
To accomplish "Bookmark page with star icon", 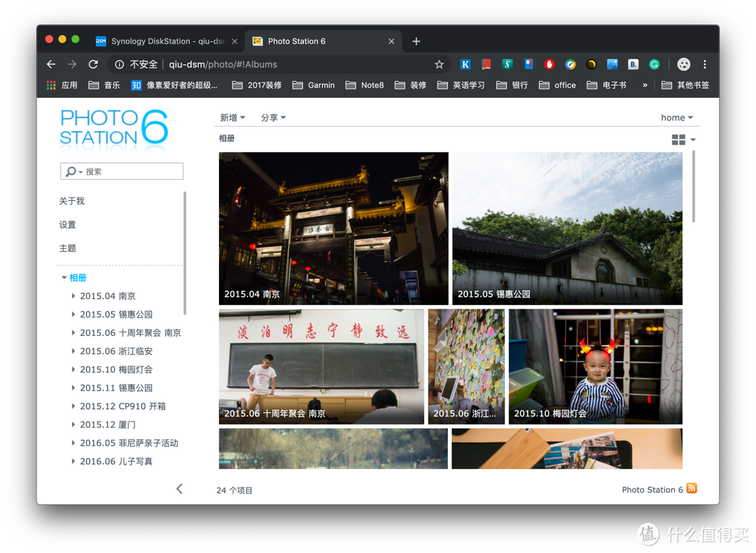I will click(439, 64).
